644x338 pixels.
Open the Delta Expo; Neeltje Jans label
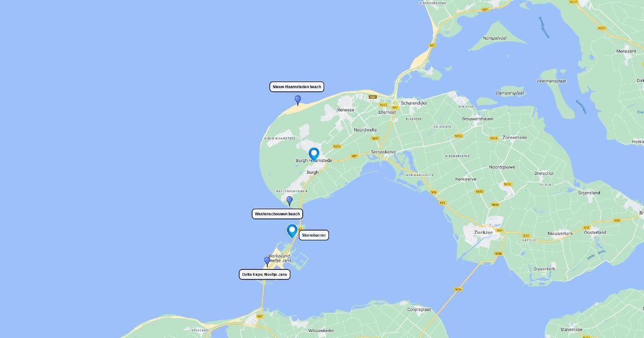point(265,274)
